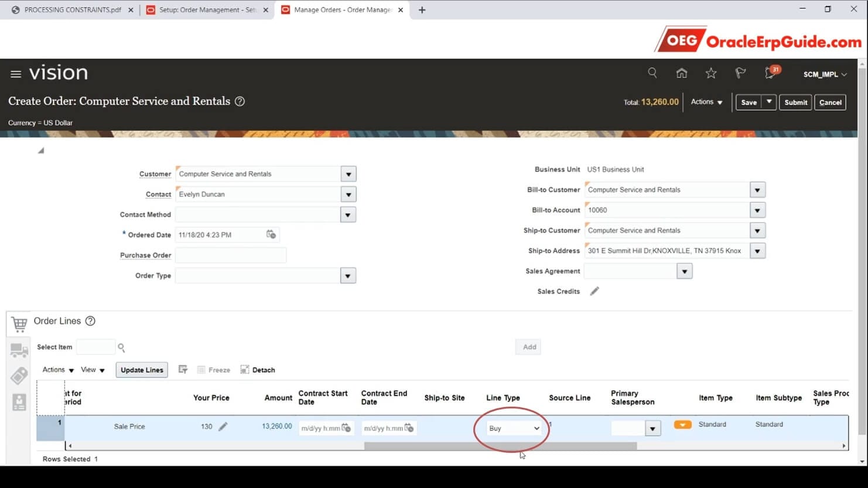
Task: Click the Sale Price cell text
Action: tap(129, 426)
